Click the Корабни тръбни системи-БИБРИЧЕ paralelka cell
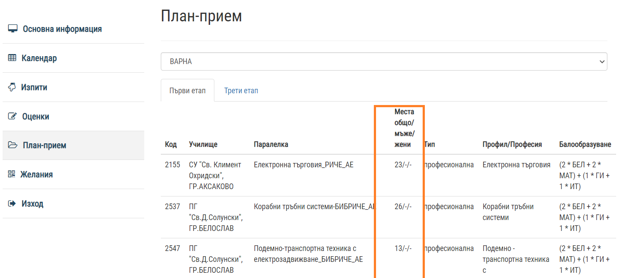This screenshot has width=644, height=278. click(x=314, y=207)
